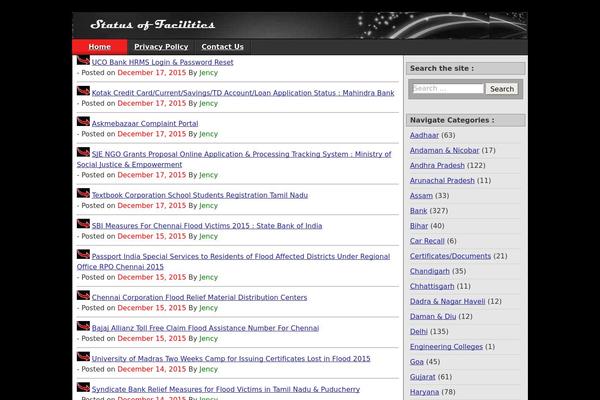Image resolution: width=600 pixels, height=400 pixels.
Task: Select the Gujarat category
Action: click(x=422, y=377)
